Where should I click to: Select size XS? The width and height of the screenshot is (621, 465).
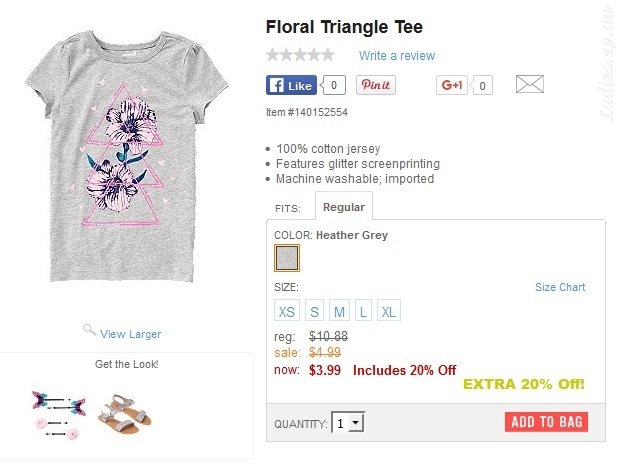[x=287, y=311]
